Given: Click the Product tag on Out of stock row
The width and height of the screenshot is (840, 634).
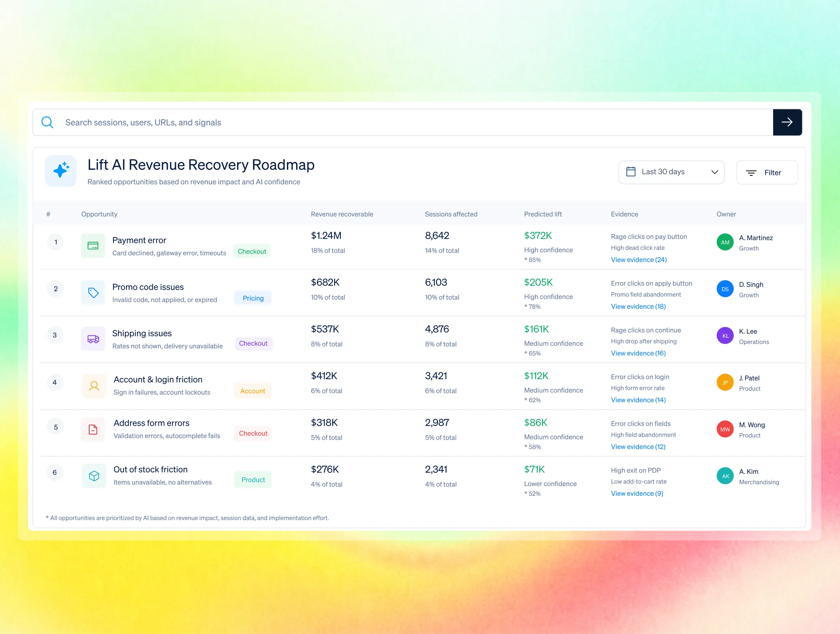Looking at the screenshot, I should click(x=253, y=480).
